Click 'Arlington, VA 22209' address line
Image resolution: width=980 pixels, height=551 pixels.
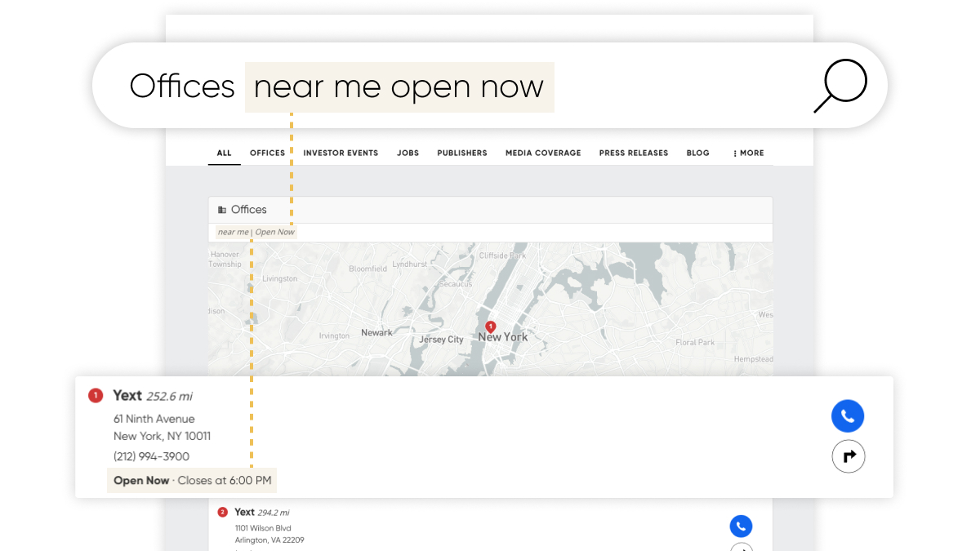[269, 540]
